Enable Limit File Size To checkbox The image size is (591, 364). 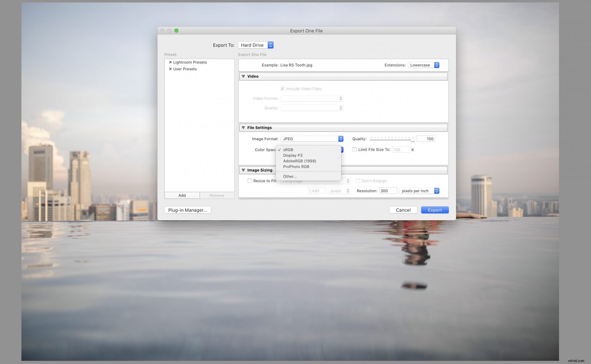click(355, 150)
